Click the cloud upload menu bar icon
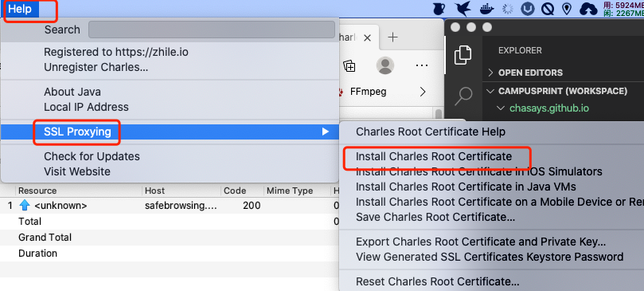This screenshot has height=291, width=644. pyautogui.click(x=587, y=9)
